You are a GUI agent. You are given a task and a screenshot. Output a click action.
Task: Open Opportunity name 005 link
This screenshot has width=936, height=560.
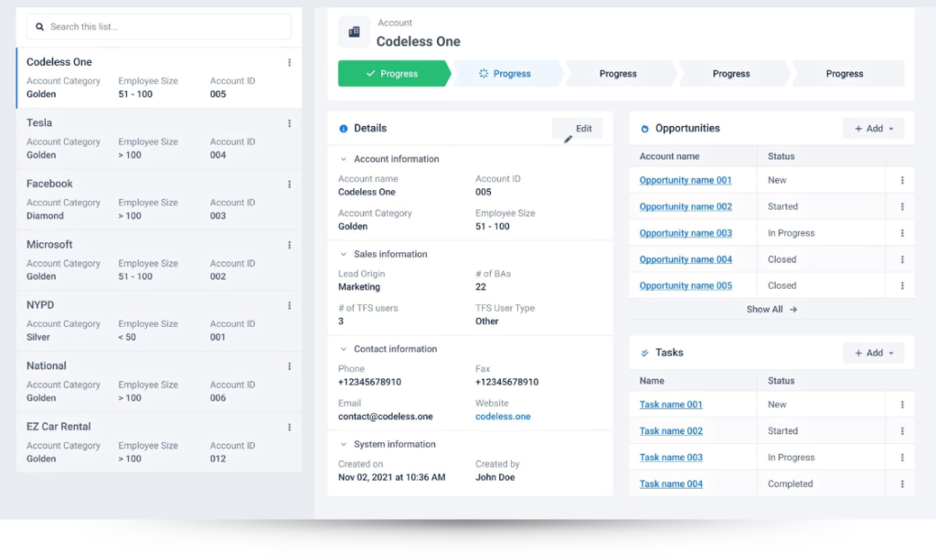point(686,286)
